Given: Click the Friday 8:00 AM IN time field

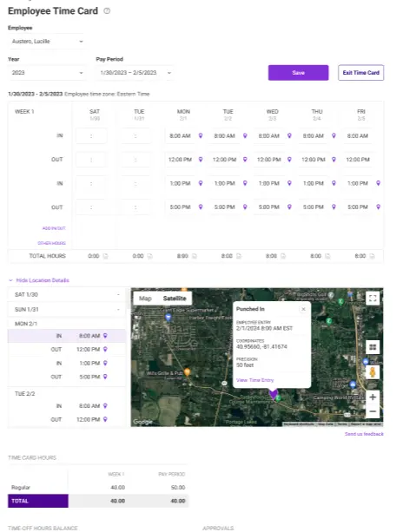Looking at the screenshot, I should coord(358,136).
